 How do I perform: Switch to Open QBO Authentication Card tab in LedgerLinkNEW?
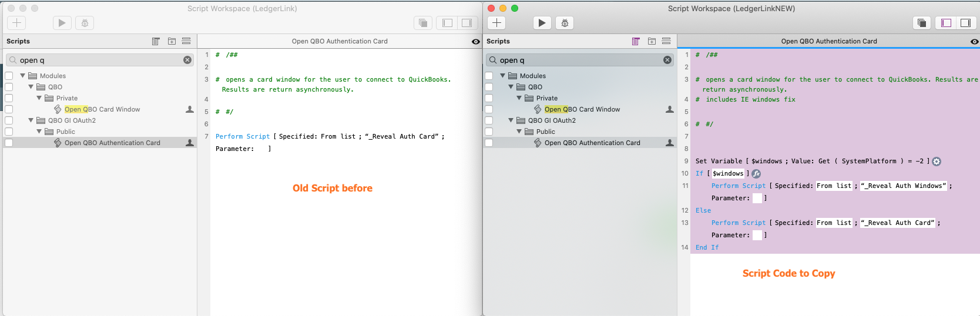coord(829,41)
